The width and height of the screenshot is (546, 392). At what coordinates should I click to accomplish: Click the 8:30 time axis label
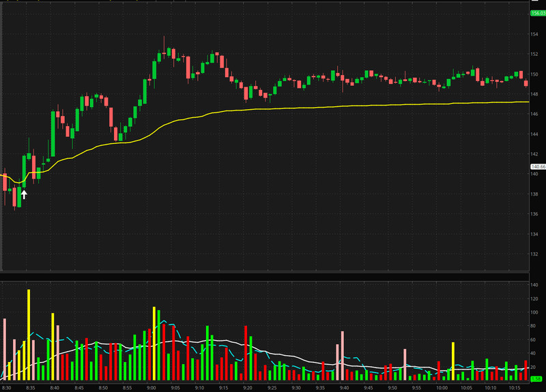[x=6, y=388]
